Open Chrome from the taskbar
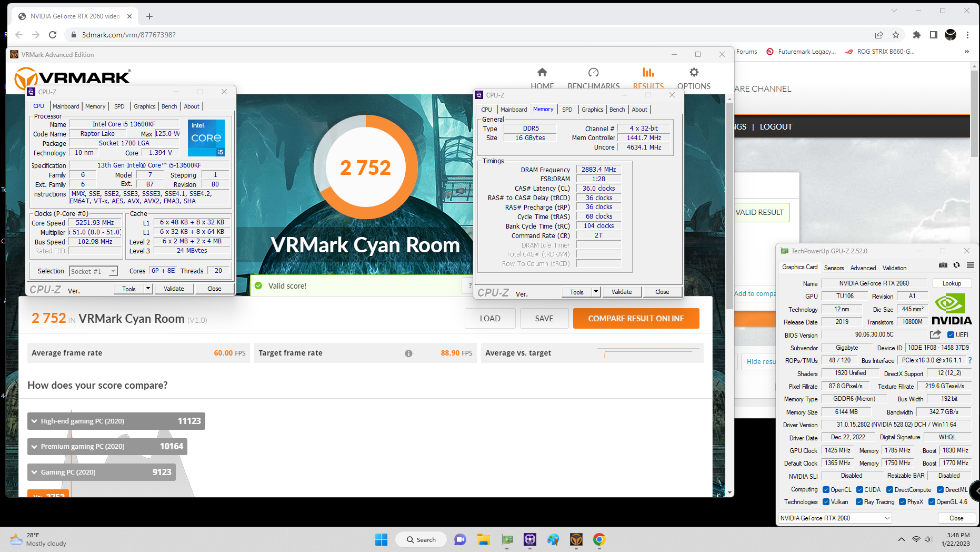Screen dimensions: 980x552 599,539
